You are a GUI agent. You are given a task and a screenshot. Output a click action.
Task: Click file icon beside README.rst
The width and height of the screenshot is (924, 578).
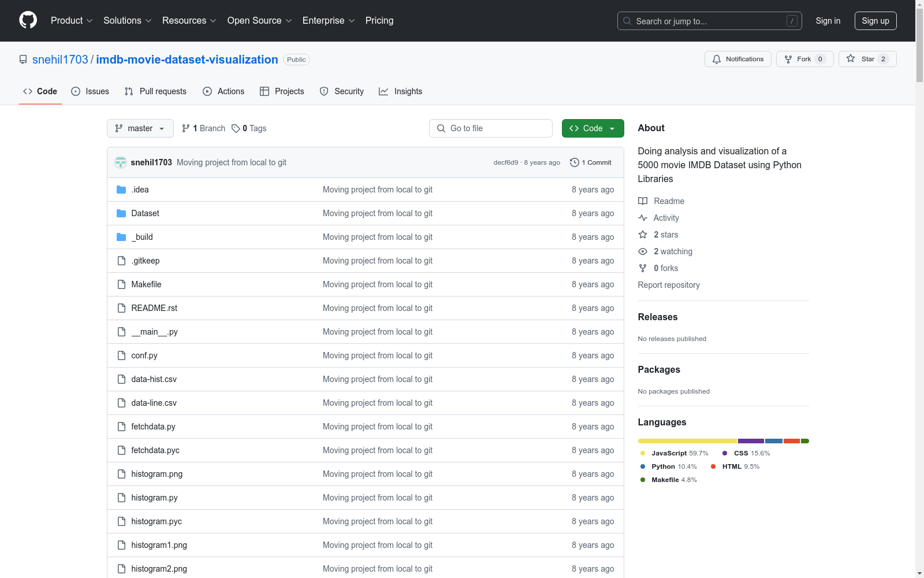point(121,308)
